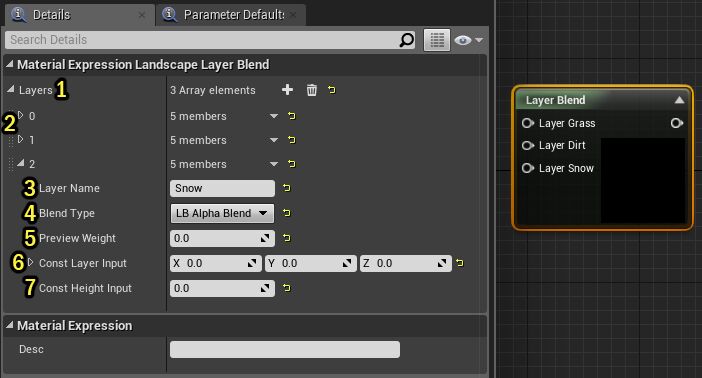702x378 pixels.
Task: Collapse layer 2 members
Action: coord(21,163)
